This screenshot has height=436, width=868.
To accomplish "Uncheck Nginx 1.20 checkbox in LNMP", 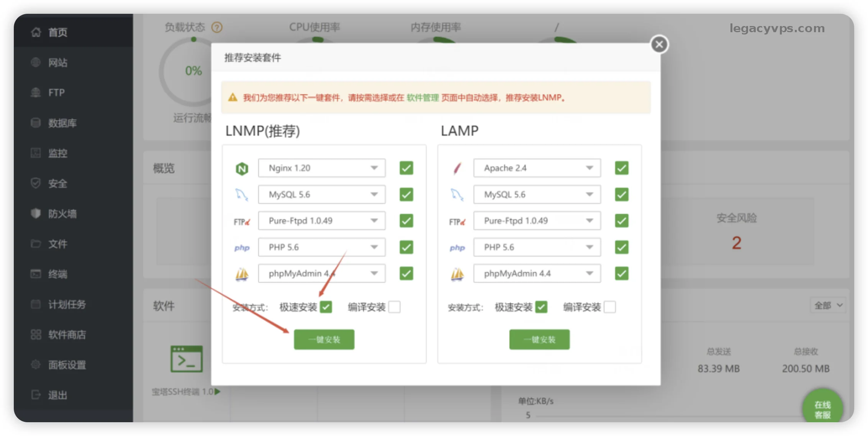I will click(406, 168).
